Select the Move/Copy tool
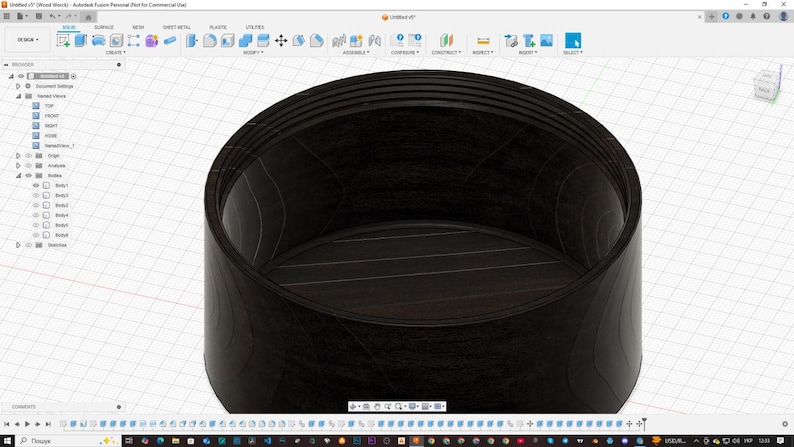This screenshot has height=447, width=794. tap(281, 40)
